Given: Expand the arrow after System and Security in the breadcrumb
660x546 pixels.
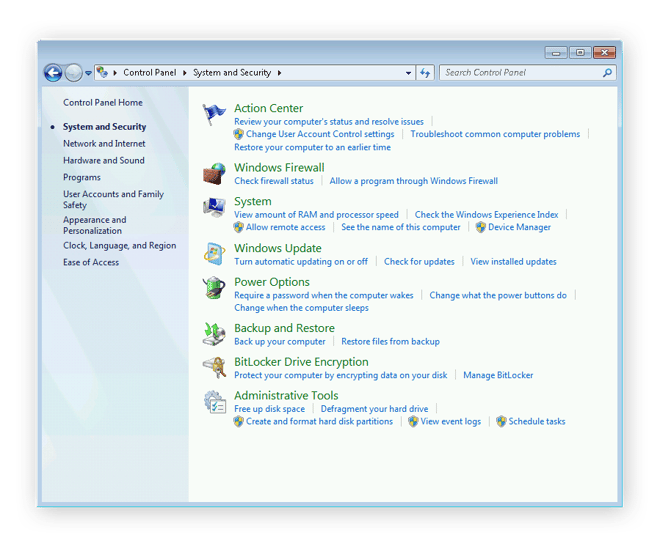Looking at the screenshot, I should pyautogui.click(x=279, y=73).
